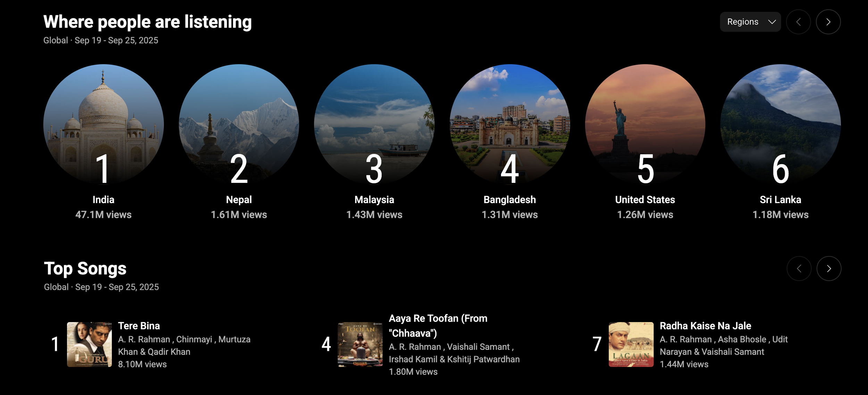This screenshot has height=395, width=868.
Task: Click the Toofan album cover
Action: [x=360, y=344]
